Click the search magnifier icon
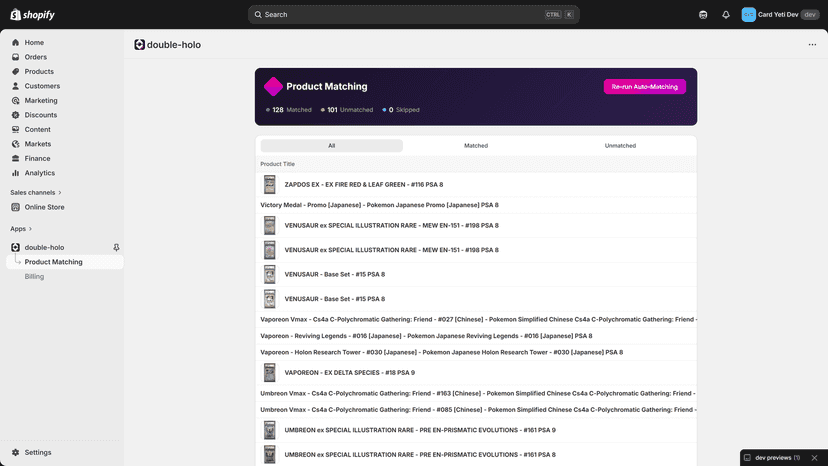828x466 pixels. pos(258,15)
